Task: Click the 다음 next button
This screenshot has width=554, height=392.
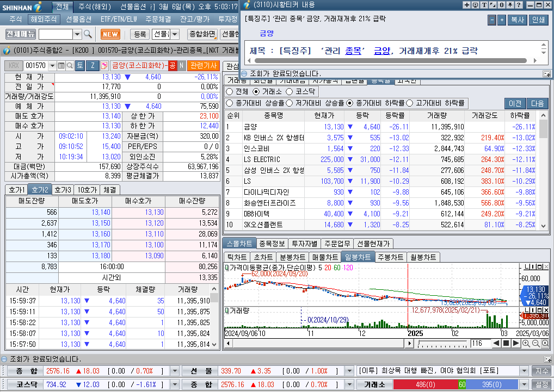Action: (537, 103)
